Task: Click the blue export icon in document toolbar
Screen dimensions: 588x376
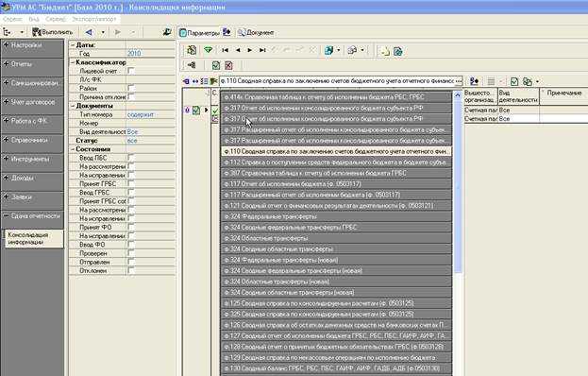Action: click(328, 50)
